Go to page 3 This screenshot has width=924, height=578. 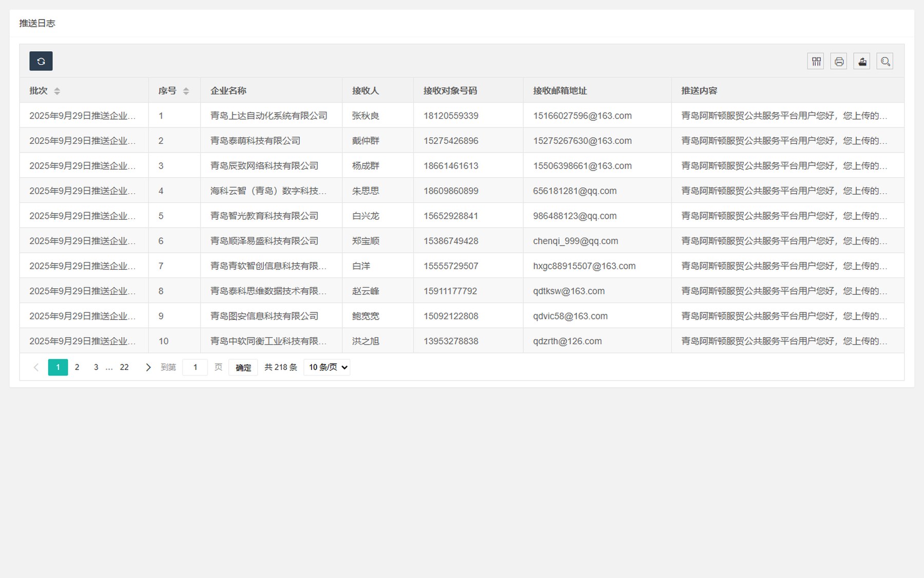96,367
